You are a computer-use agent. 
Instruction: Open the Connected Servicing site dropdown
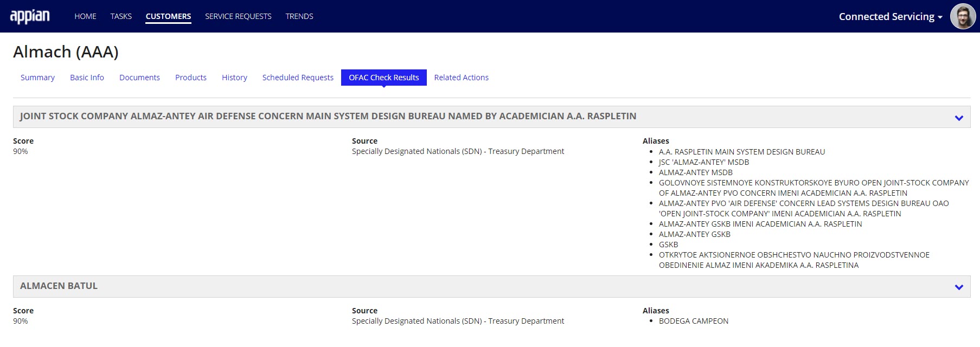point(891,17)
